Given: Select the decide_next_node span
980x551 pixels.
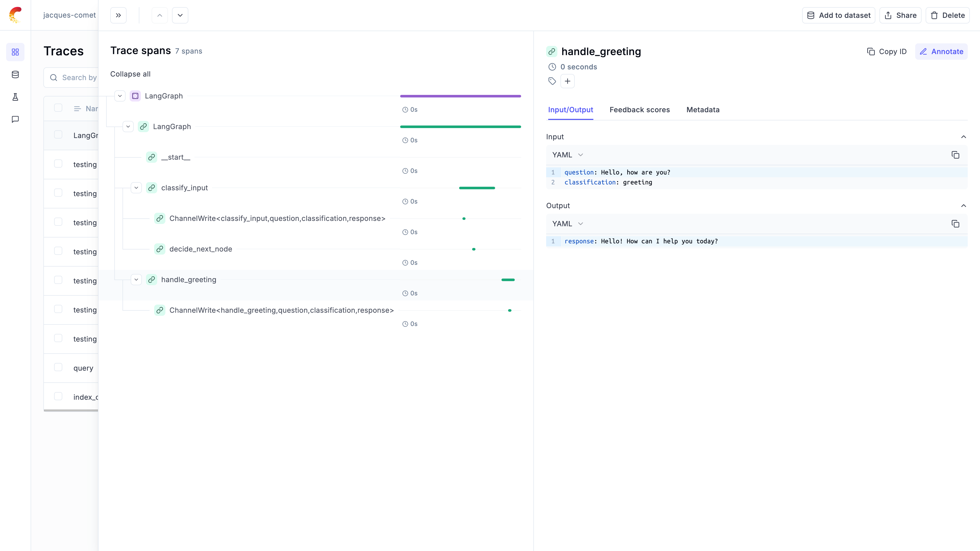Looking at the screenshot, I should tap(201, 249).
